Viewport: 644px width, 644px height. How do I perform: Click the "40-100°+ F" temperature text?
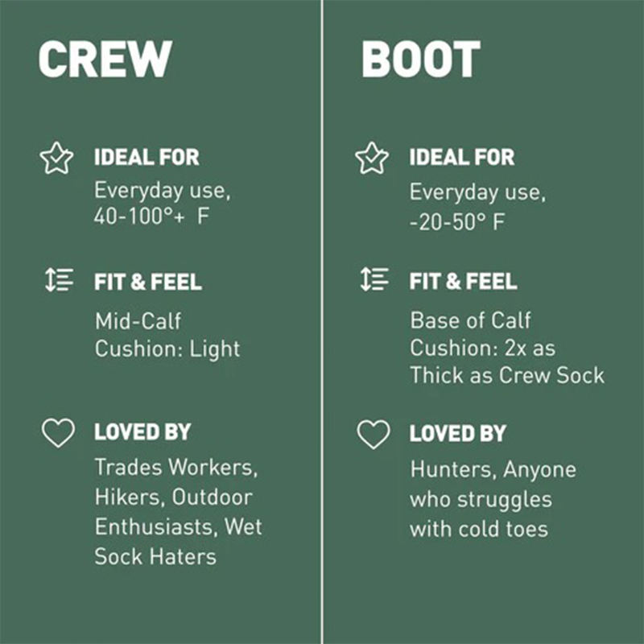pyautogui.click(x=152, y=219)
